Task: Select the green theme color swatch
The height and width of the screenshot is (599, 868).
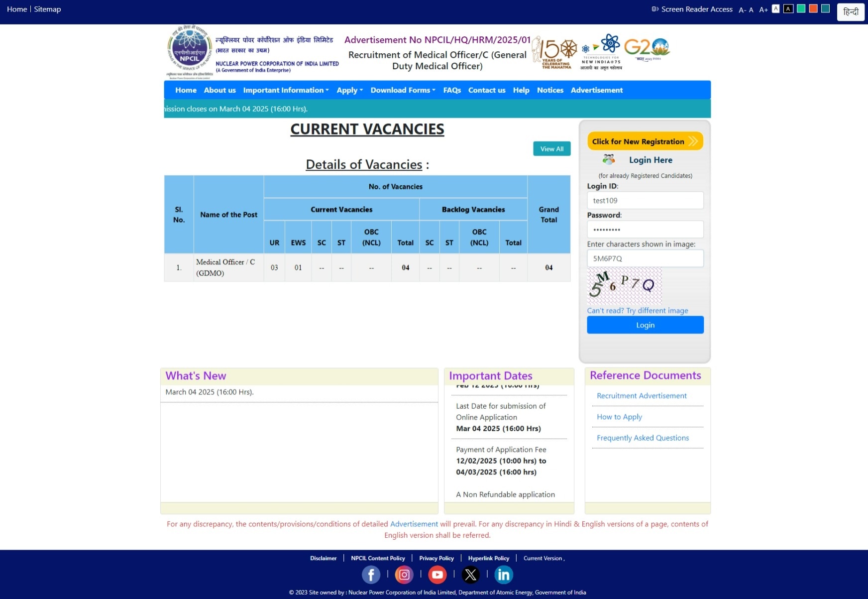Action: pyautogui.click(x=801, y=8)
